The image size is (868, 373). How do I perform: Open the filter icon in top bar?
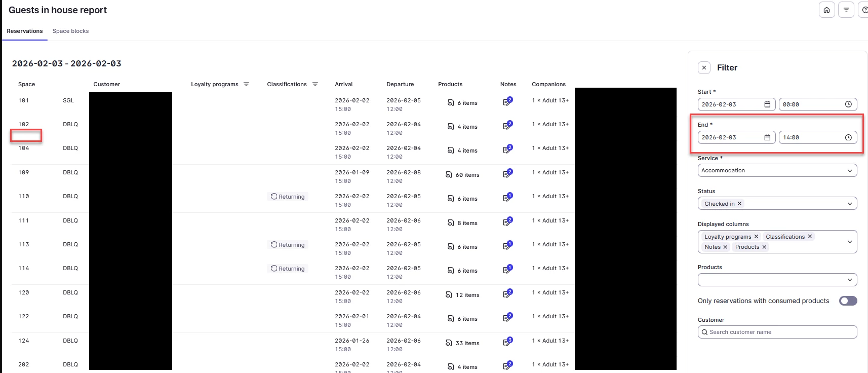[846, 10]
